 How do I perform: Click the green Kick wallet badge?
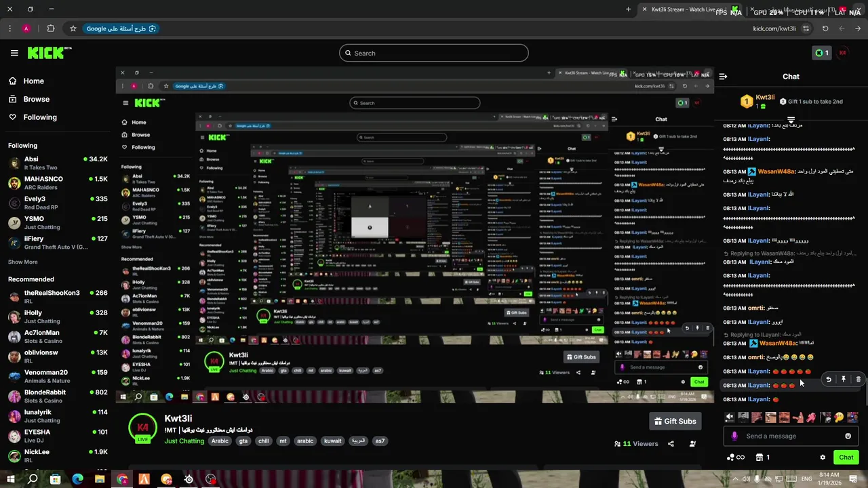(822, 53)
